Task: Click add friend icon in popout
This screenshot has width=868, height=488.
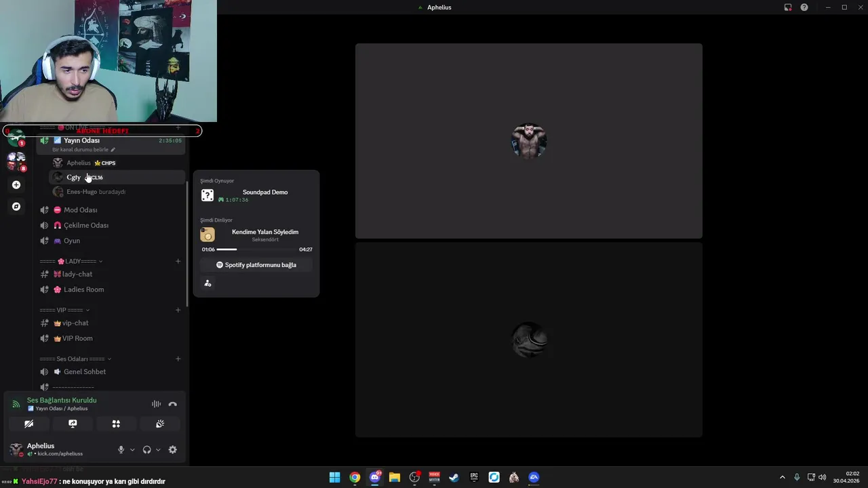Action: 208,283
